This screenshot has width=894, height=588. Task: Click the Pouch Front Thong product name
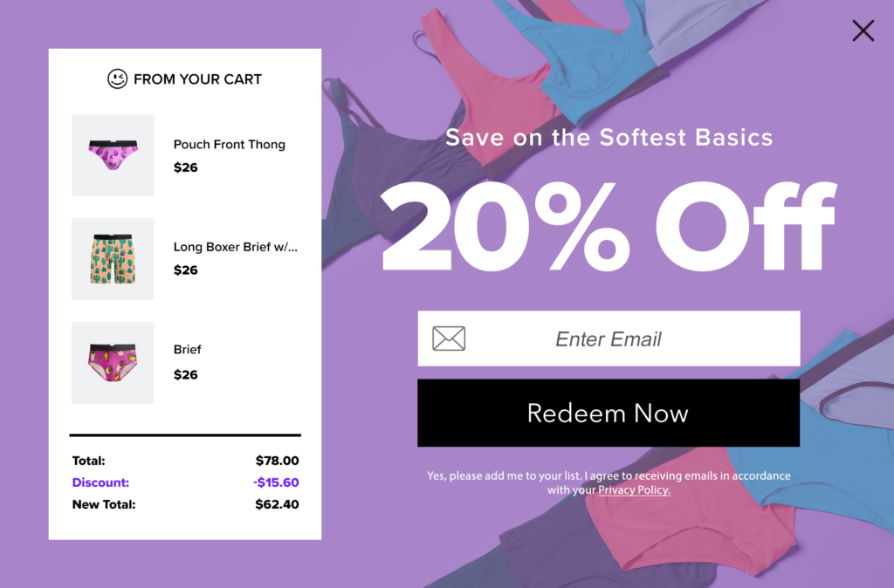tap(229, 144)
